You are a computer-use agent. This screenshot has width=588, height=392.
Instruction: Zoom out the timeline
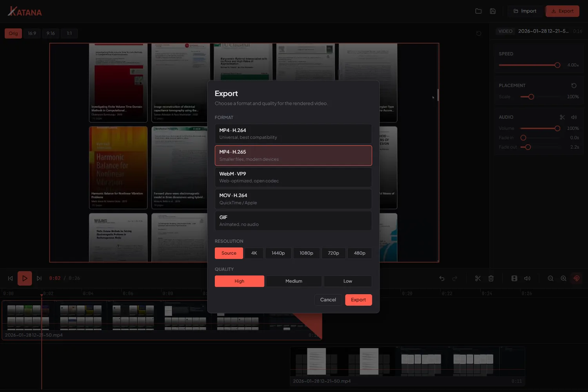point(551,278)
